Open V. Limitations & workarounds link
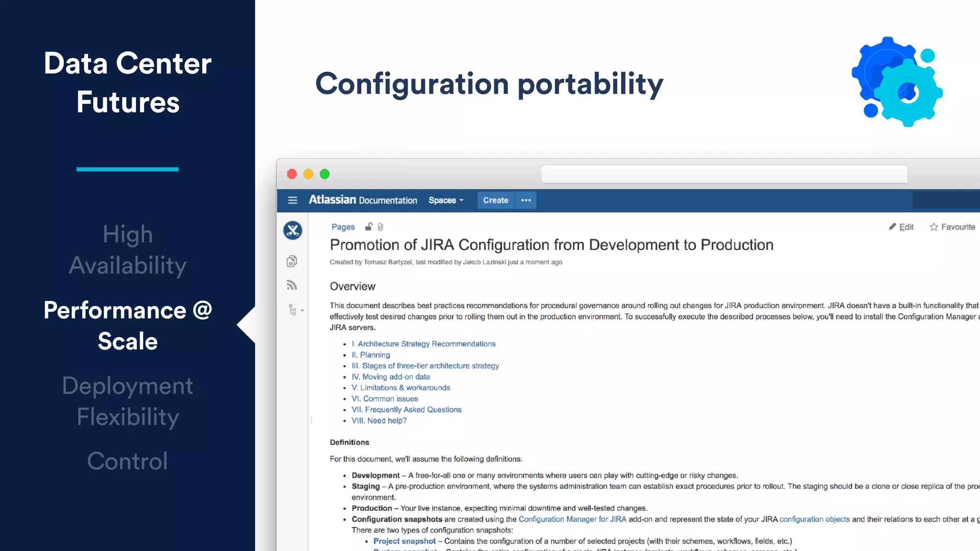 (401, 388)
